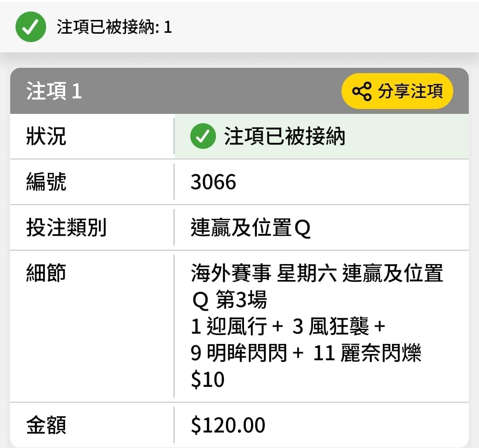The image size is (479, 448).
Task: Click the 投注類別 row label
Action: pyautogui.click(x=66, y=227)
